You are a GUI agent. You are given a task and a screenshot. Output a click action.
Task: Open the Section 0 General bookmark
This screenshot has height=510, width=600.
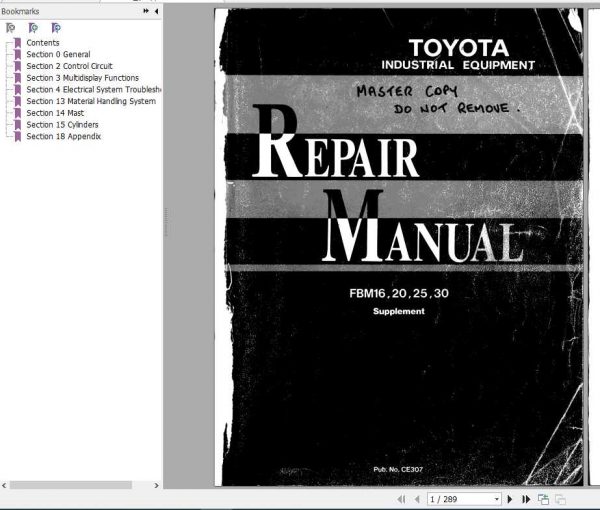click(x=58, y=54)
